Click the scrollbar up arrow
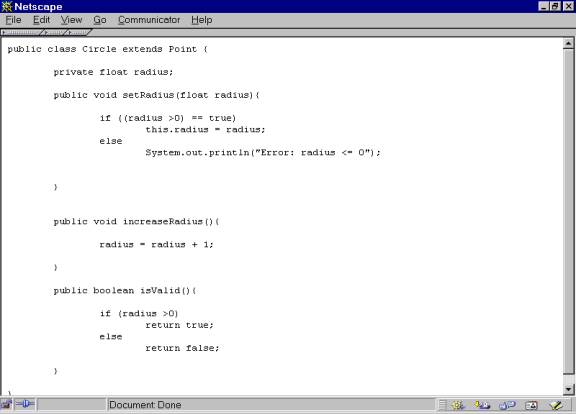Viewport: 576px width, 414px height. tap(568, 44)
